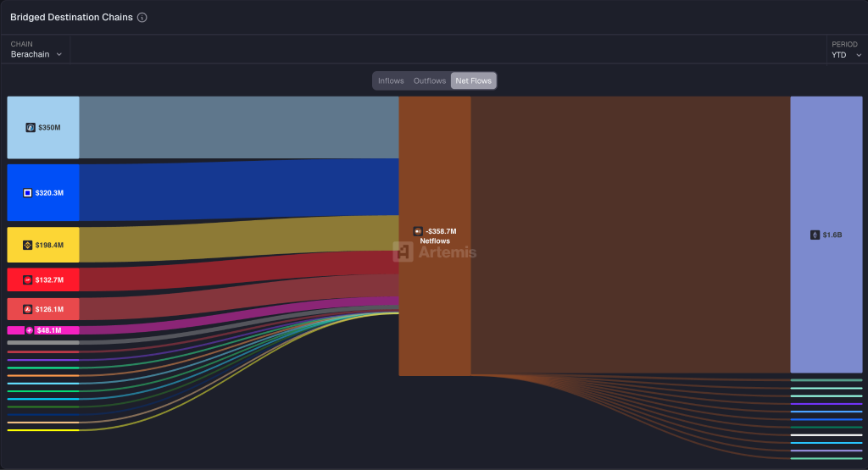Click the Avalanche icon in the $126.1M node
The image size is (868, 470).
[27, 309]
